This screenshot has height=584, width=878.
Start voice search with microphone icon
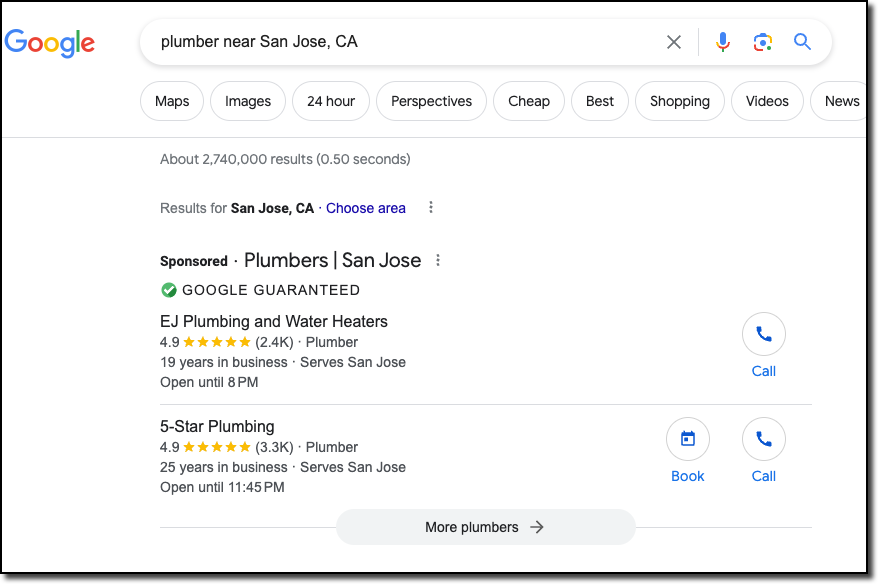(722, 42)
